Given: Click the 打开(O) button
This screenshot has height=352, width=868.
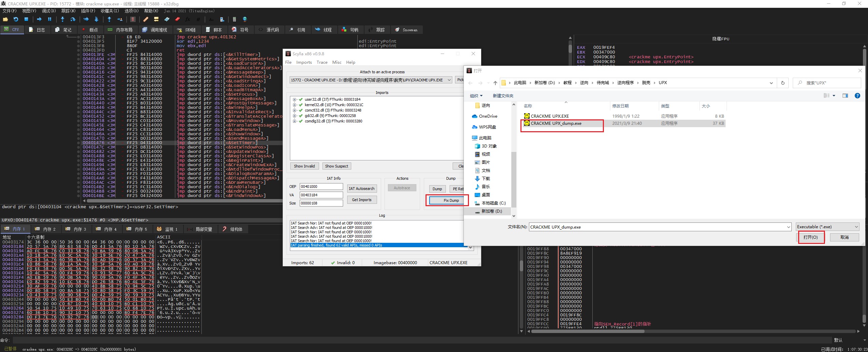Looking at the screenshot, I should [810, 237].
